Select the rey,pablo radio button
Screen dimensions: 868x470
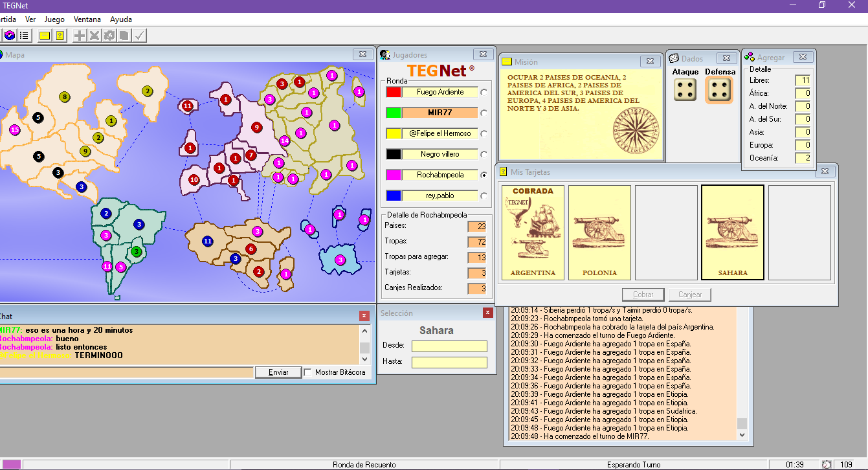pos(484,196)
